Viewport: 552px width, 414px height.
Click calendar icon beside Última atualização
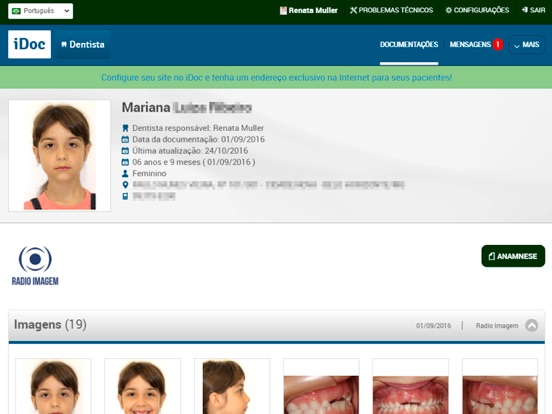pos(125,151)
